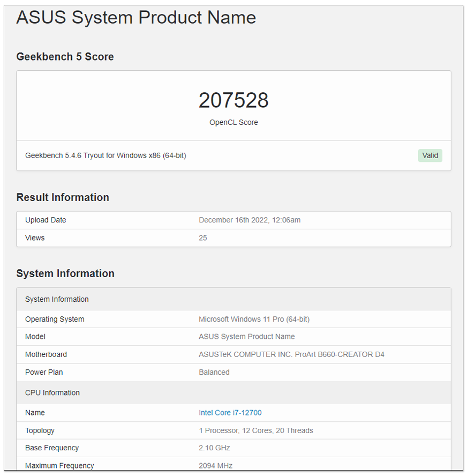Click the Geekbench 5 Score heading
Viewport: 467px width, 476px height.
pos(65,57)
